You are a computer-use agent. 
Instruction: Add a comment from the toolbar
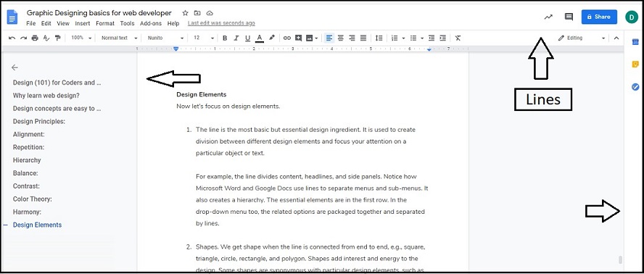coord(299,38)
